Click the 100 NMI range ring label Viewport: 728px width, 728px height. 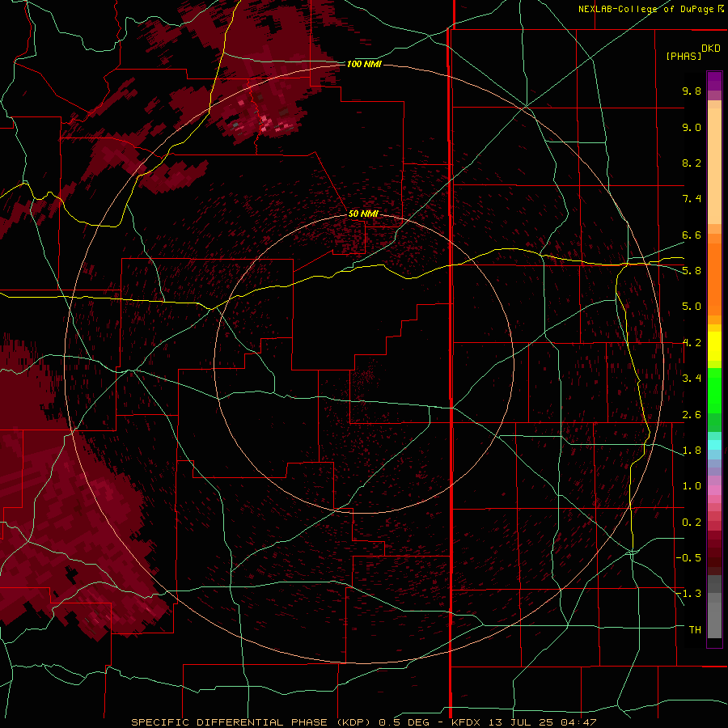pyautogui.click(x=364, y=64)
